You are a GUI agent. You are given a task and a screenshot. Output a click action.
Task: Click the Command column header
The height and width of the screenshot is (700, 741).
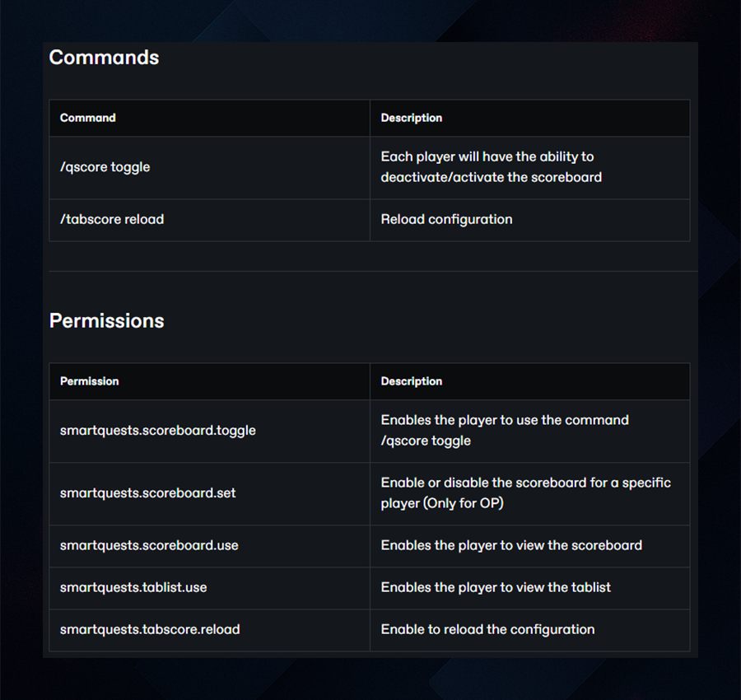pos(87,118)
